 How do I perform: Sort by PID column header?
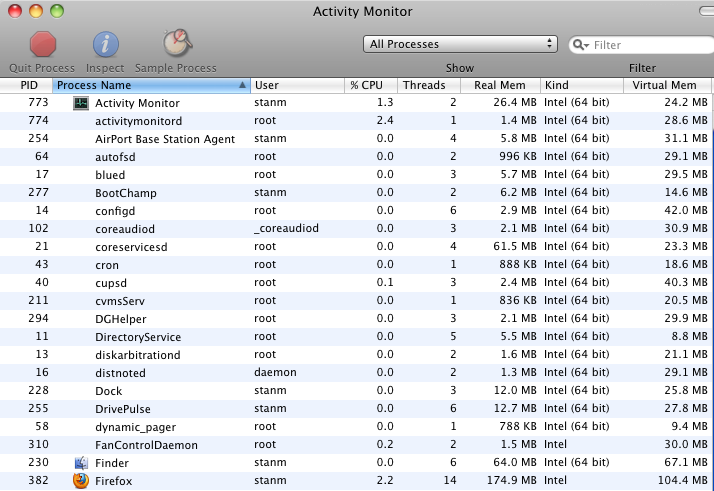pyautogui.click(x=26, y=85)
